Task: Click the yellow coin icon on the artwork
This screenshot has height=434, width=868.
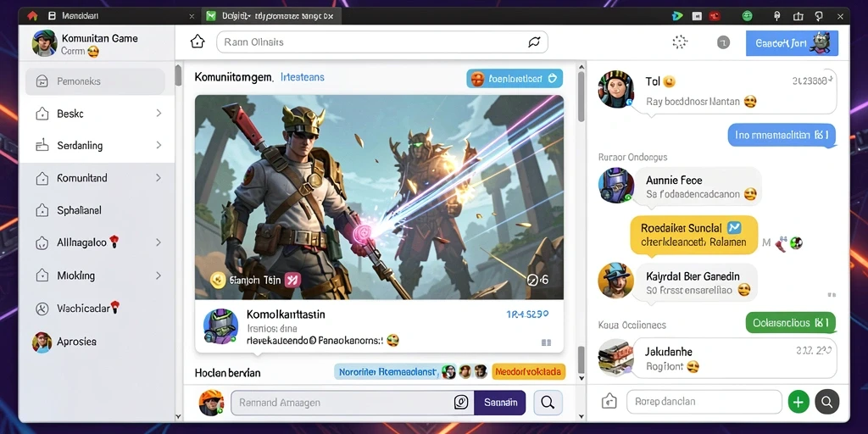Action: [x=220, y=280]
